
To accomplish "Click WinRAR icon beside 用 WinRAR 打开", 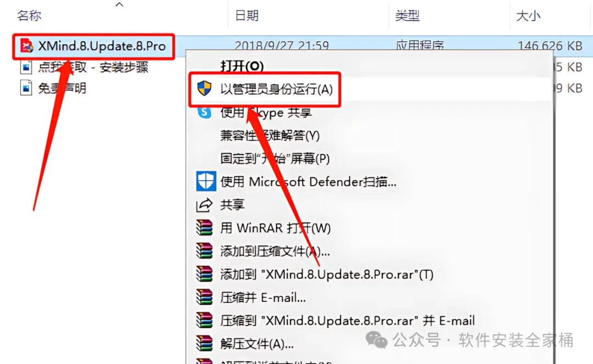I will click(205, 228).
